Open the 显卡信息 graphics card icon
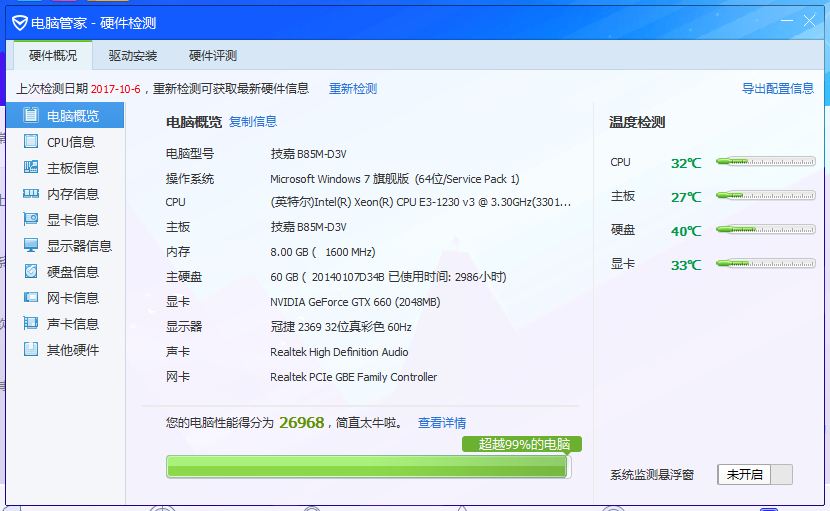 pyautogui.click(x=31, y=219)
